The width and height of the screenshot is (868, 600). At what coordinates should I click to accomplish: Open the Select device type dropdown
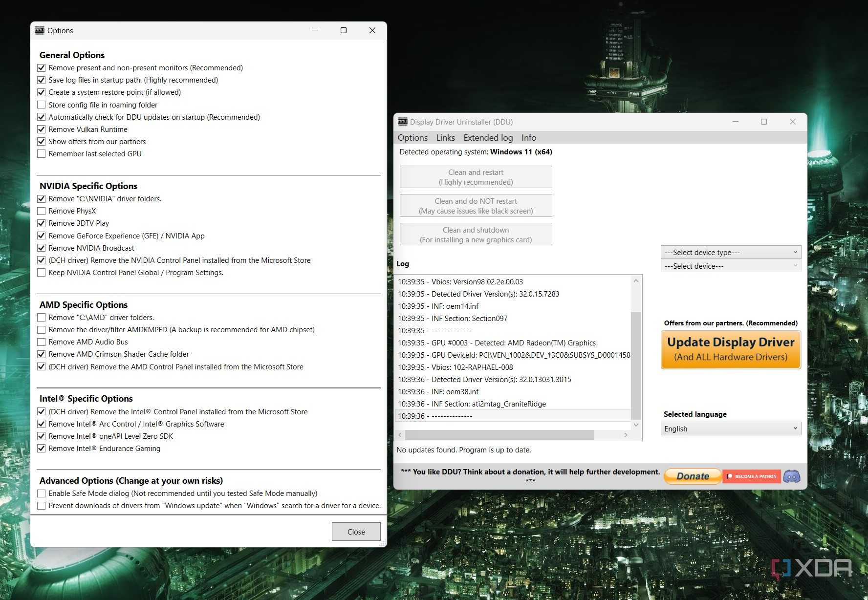(731, 252)
